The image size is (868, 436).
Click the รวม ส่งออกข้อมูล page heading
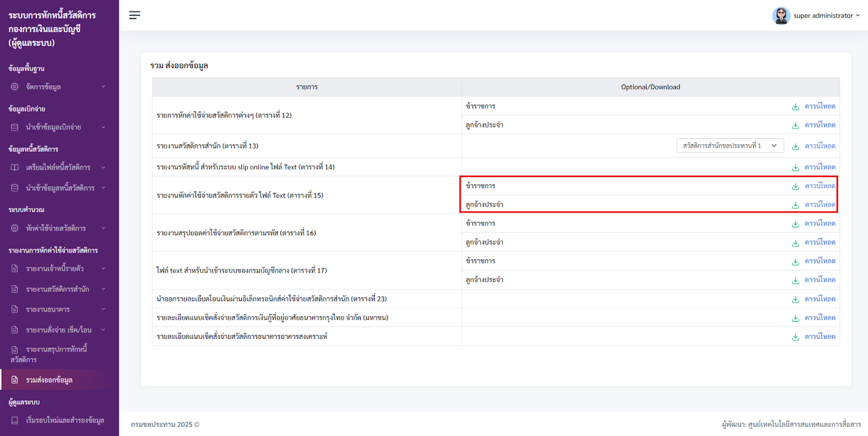coord(179,66)
